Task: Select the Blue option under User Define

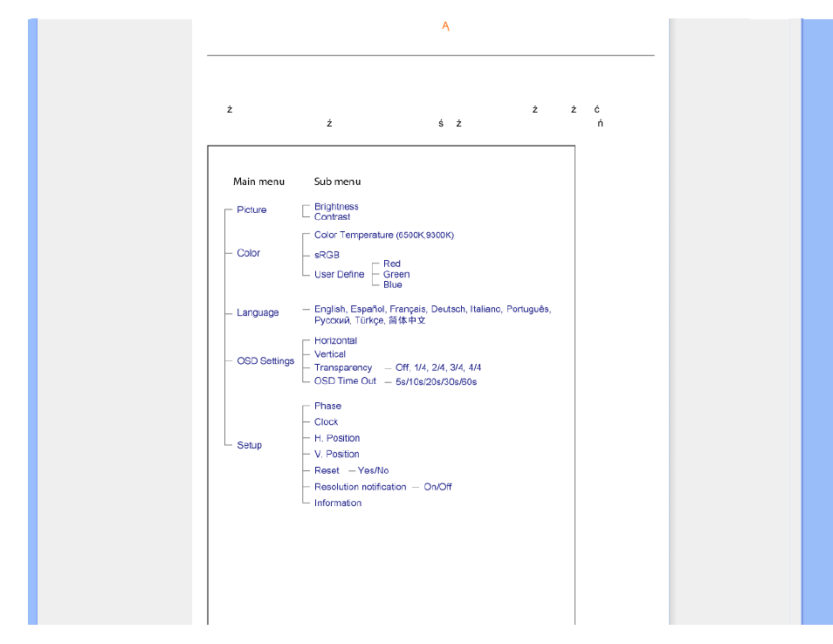Action: coord(392,284)
